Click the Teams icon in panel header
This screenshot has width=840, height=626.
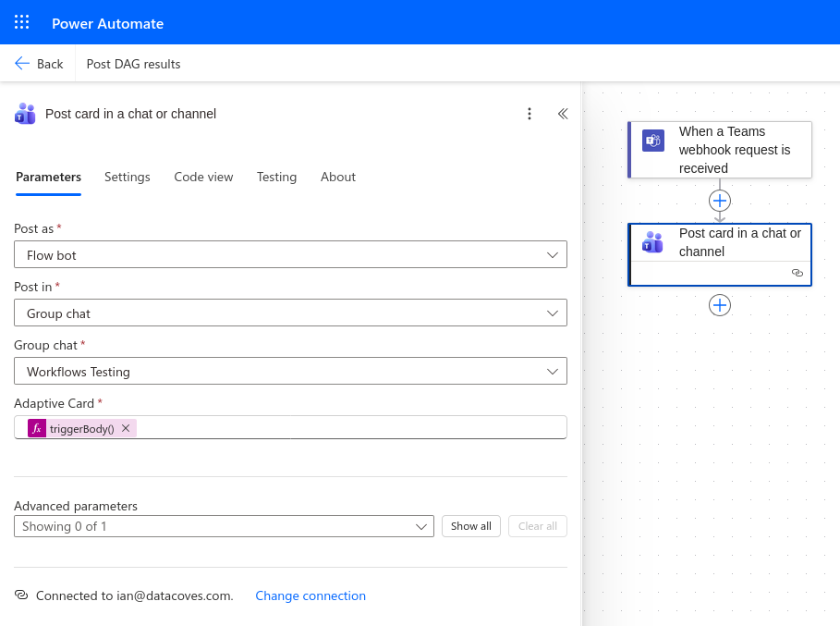coord(25,114)
